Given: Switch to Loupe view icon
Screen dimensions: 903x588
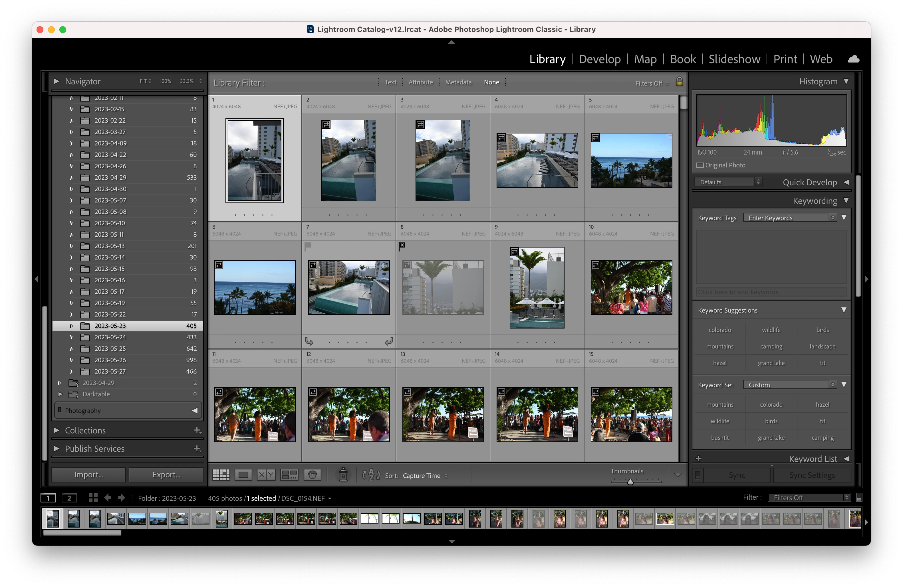Looking at the screenshot, I should point(243,475).
